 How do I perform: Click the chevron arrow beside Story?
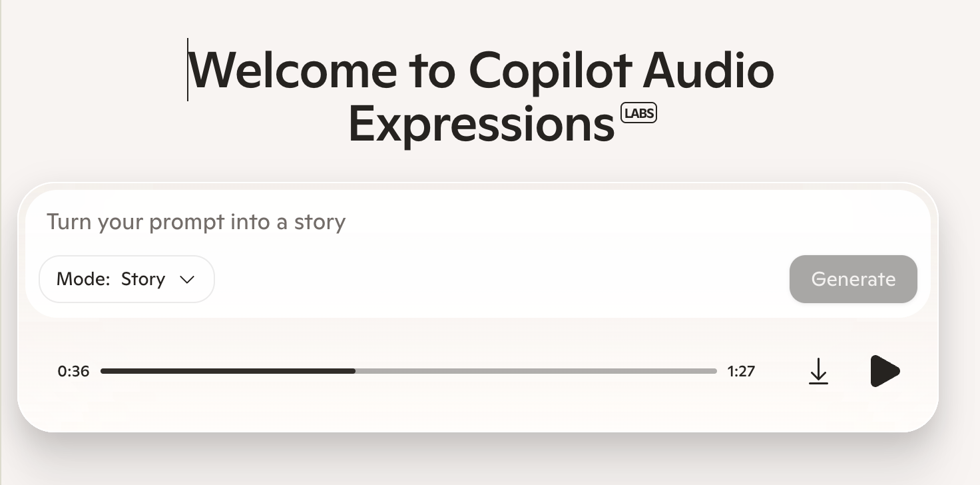point(187,280)
